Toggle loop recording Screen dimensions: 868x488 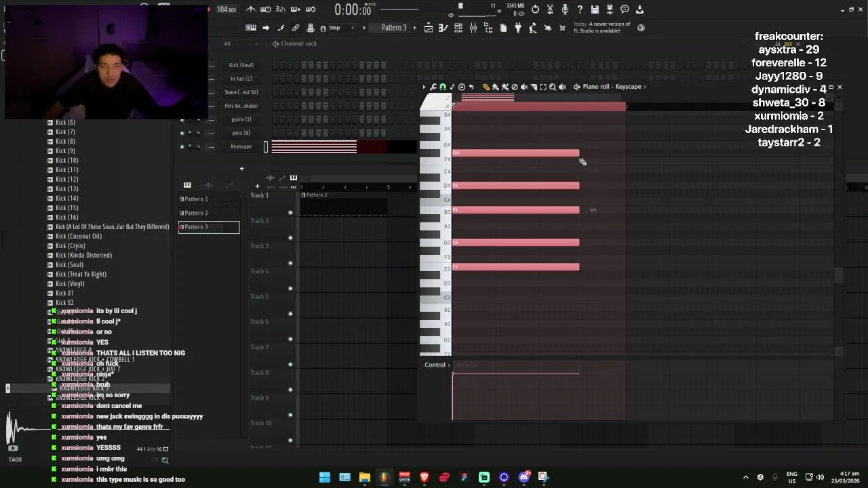pyautogui.click(x=310, y=9)
